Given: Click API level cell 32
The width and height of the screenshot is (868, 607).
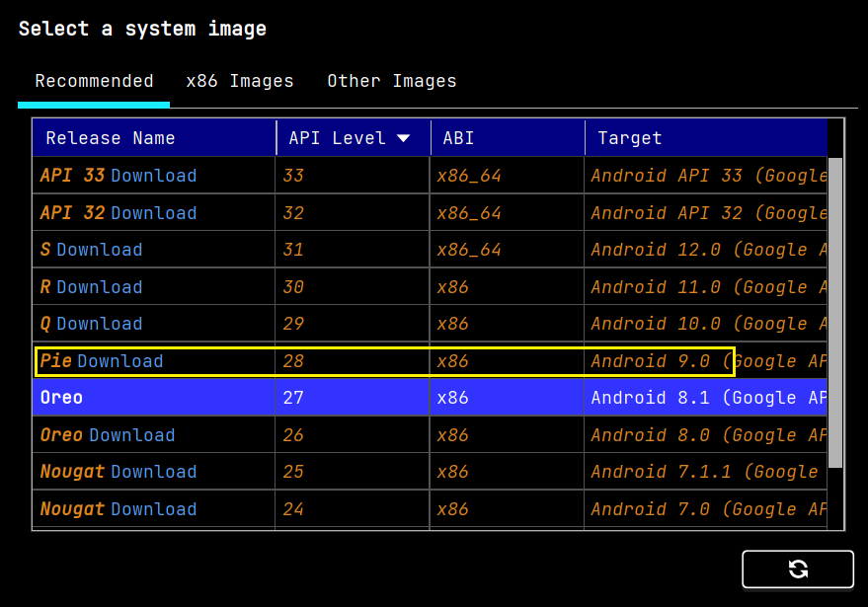Looking at the screenshot, I should (353, 213).
